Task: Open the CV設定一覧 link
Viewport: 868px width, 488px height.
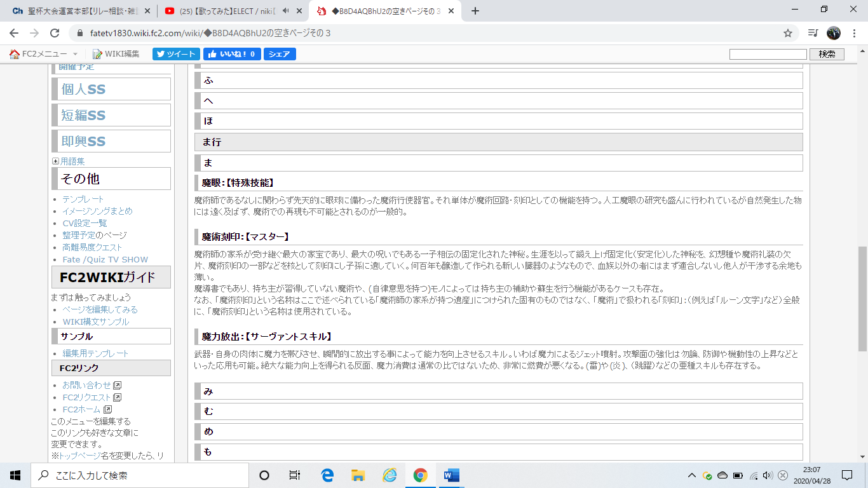Action: click(85, 223)
